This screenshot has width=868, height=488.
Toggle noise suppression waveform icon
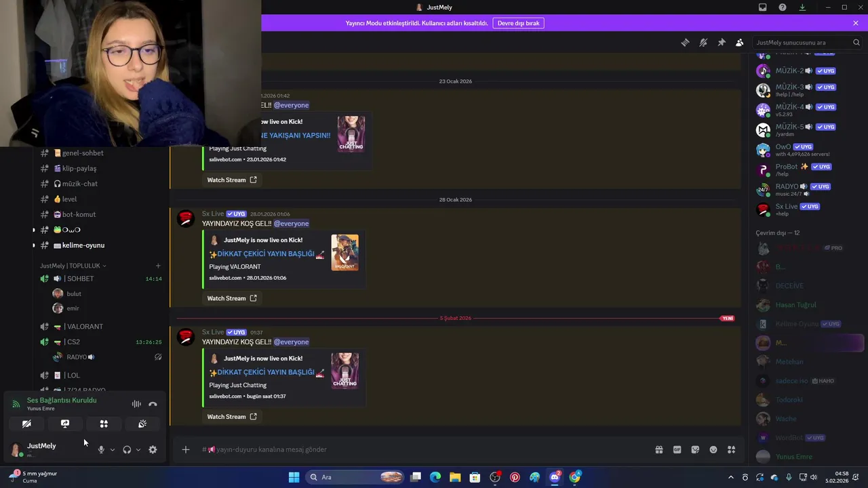pos(136,404)
